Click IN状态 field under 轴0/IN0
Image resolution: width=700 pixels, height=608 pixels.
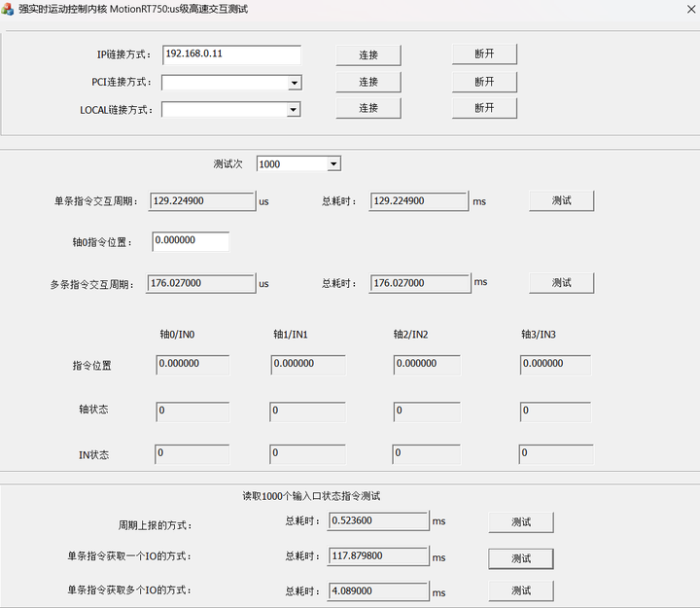(x=192, y=454)
